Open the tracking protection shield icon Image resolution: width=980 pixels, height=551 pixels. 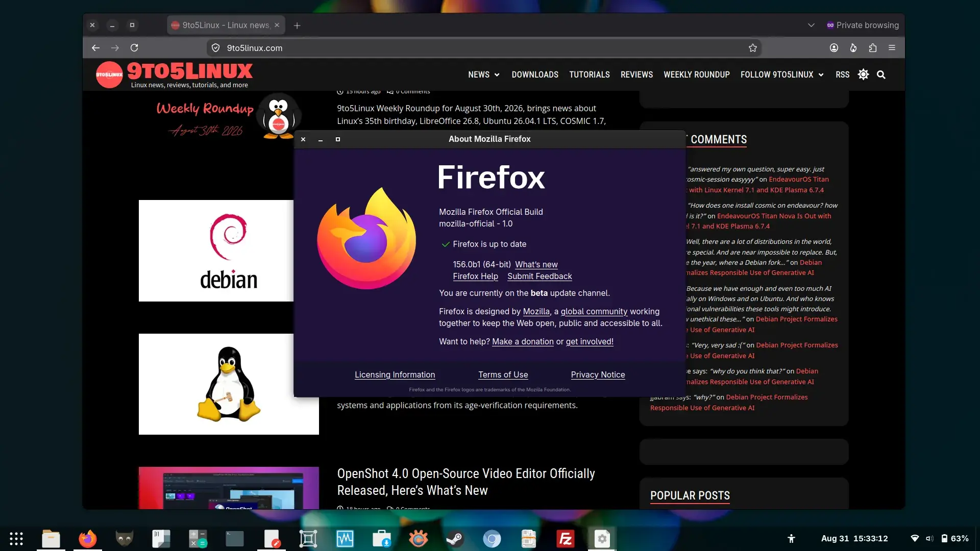click(216, 47)
